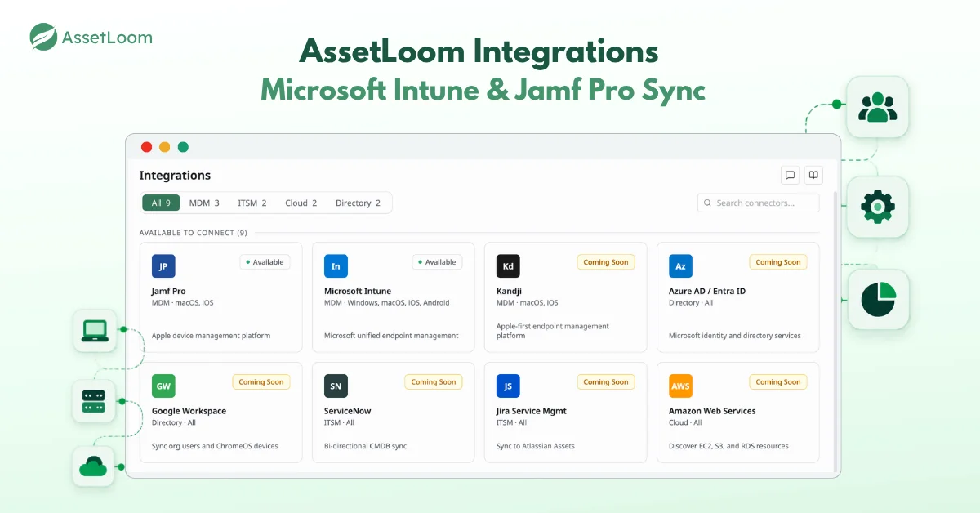Image resolution: width=980 pixels, height=513 pixels.
Task: Click the 'AVAILABLE TO CONNECT (9)' heading
Action: (194, 233)
